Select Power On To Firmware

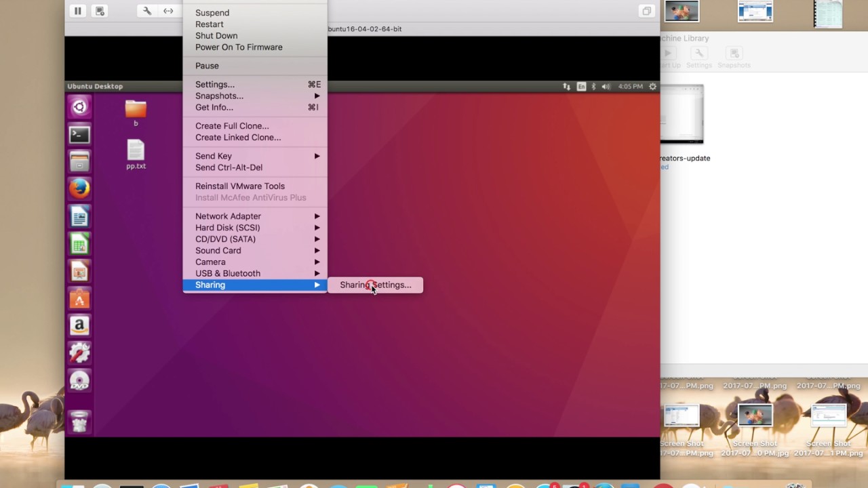[x=255, y=47]
